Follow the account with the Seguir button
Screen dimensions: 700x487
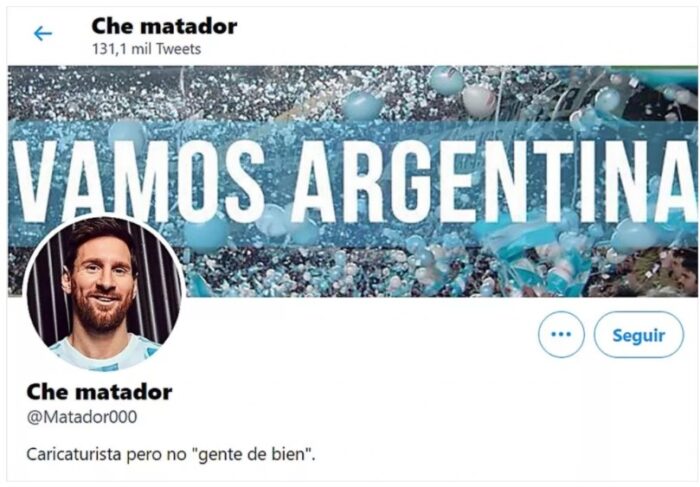coord(638,335)
